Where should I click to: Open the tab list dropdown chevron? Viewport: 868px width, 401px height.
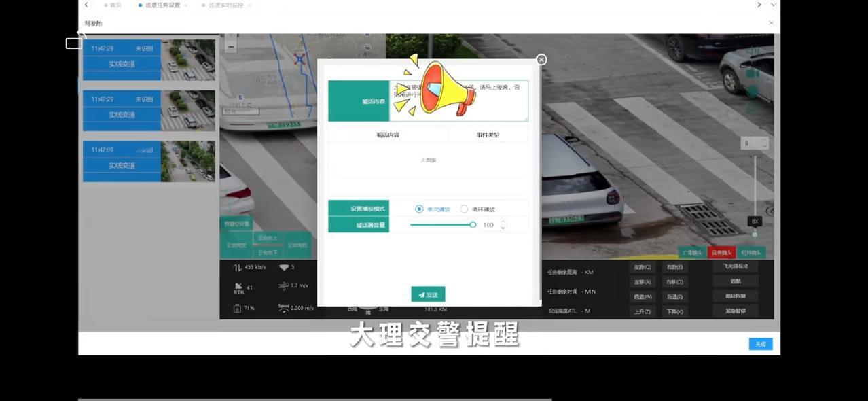tap(773, 5)
